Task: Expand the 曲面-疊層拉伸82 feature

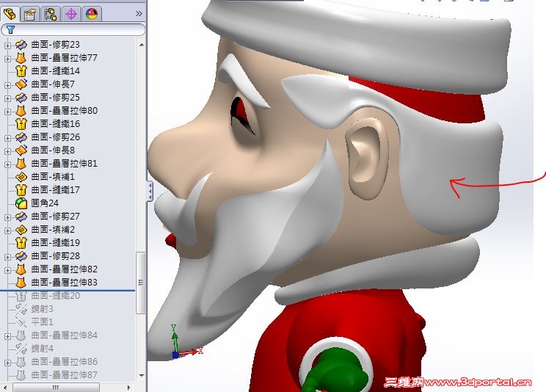Action: (x=7, y=270)
